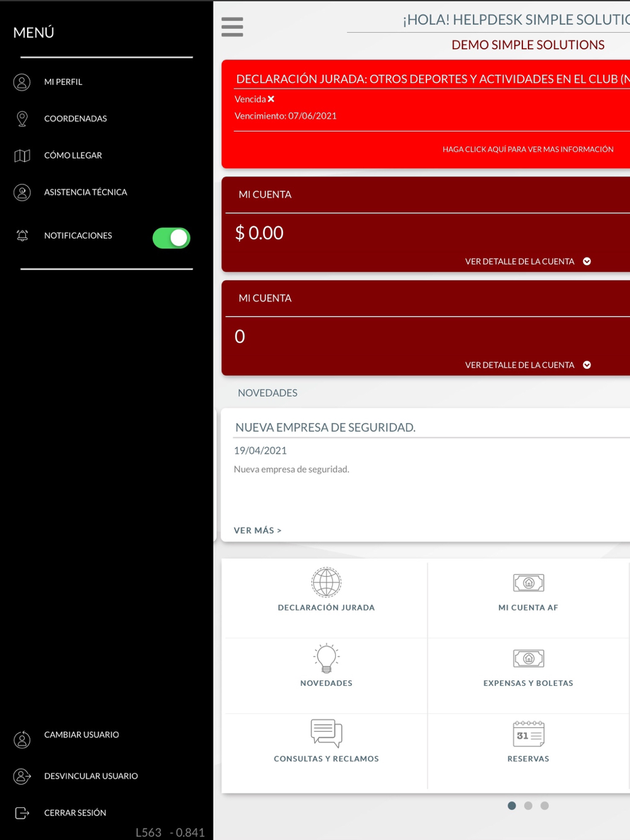Click the Coordenadas location pin icon

click(x=22, y=118)
